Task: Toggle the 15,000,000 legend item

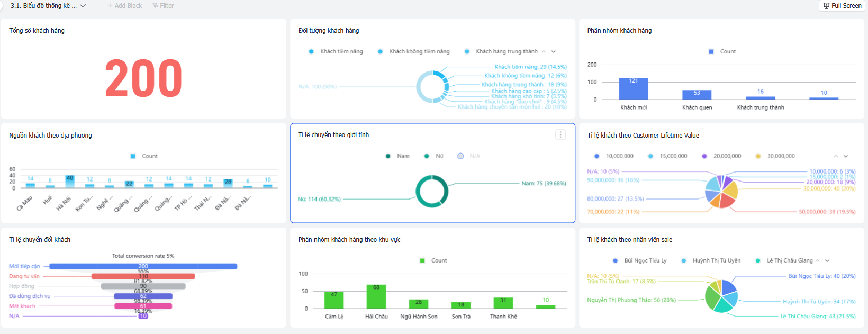Action: (x=668, y=156)
